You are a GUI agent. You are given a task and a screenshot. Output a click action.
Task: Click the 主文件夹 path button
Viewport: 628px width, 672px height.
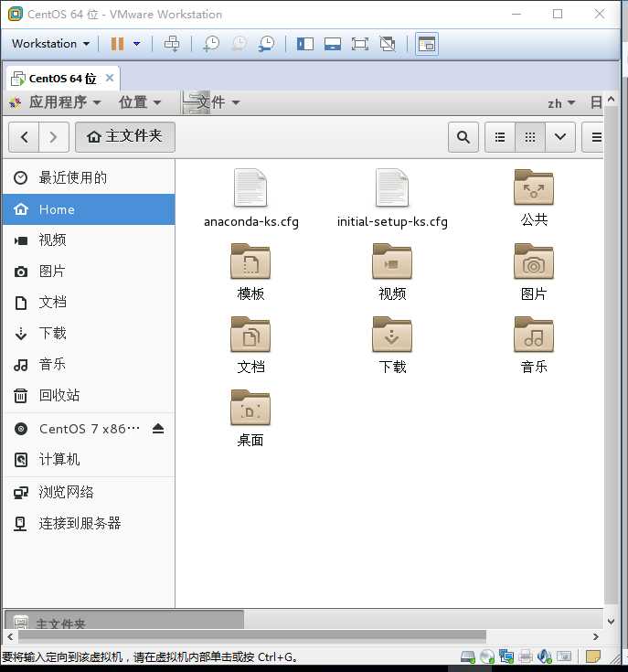click(125, 137)
